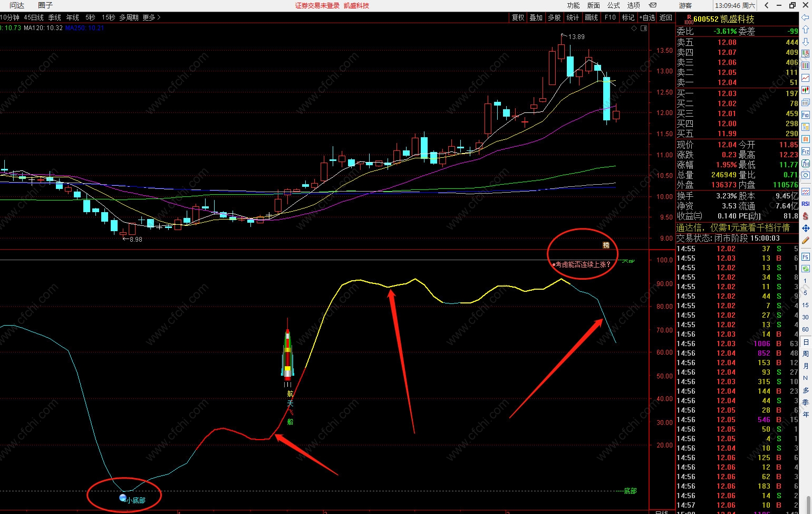Viewport: 812px width, 514px height.
Task: Click the '统计' statistics button
Action: [x=573, y=17]
